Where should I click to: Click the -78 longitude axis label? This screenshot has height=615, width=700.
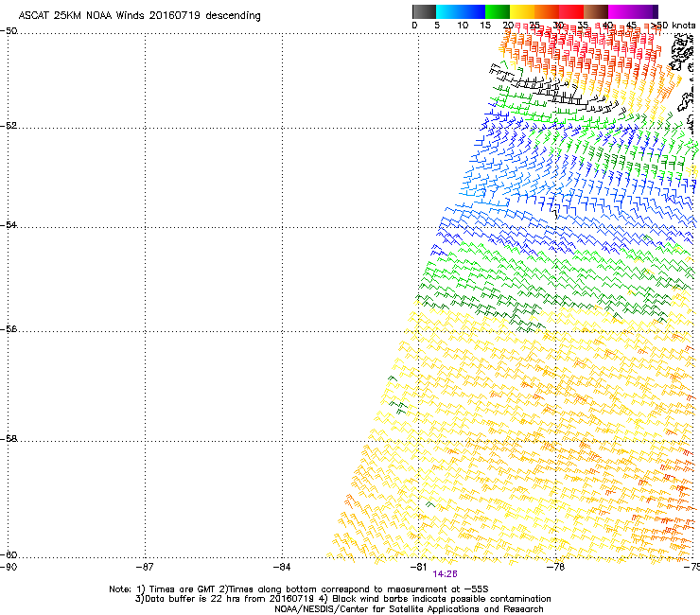(x=555, y=567)
